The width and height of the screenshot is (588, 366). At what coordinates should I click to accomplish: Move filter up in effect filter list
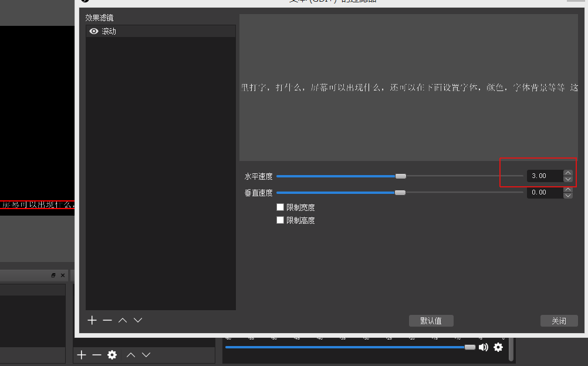coord(123,320)
